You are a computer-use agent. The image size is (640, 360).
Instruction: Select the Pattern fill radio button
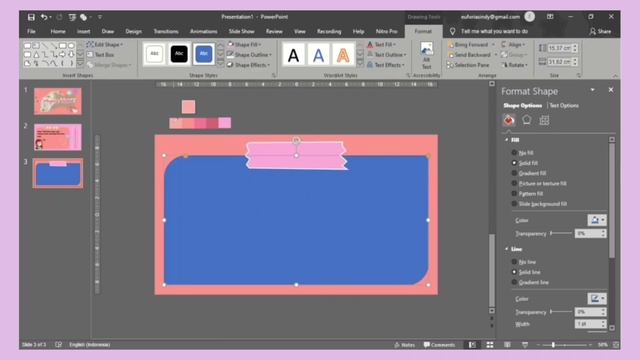[x=514, y=193]
